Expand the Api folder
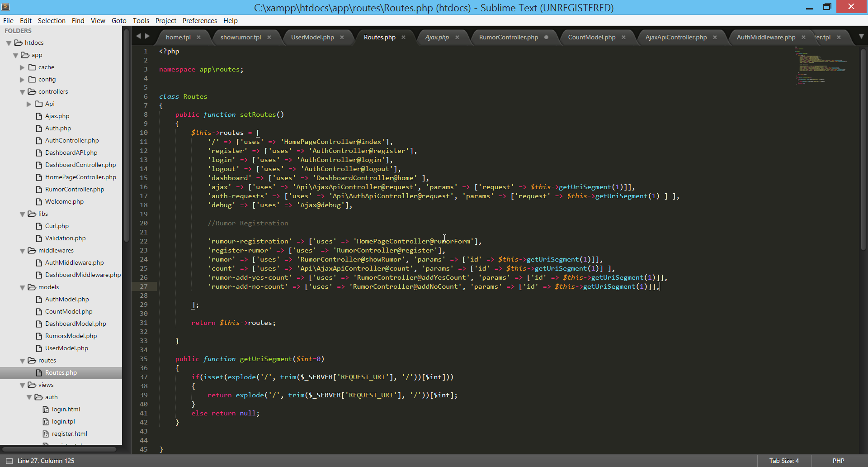Screen dimensions: 868x467 (29, 104)
